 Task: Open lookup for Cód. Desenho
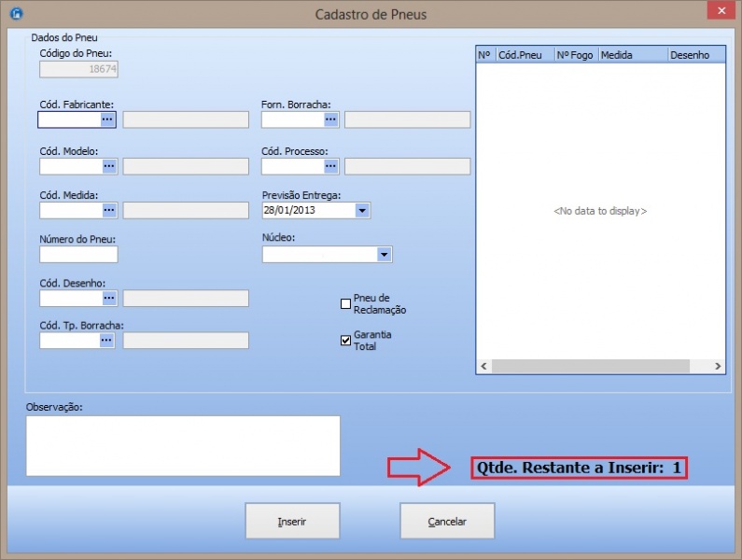(x=108, y=299)
